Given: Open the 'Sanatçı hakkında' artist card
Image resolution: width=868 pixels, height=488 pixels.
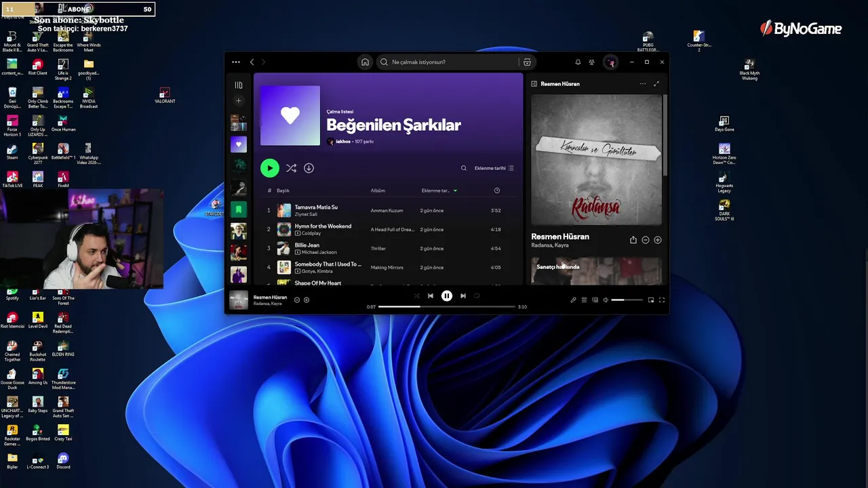Looking at the screenshot, I should (596, 270).
